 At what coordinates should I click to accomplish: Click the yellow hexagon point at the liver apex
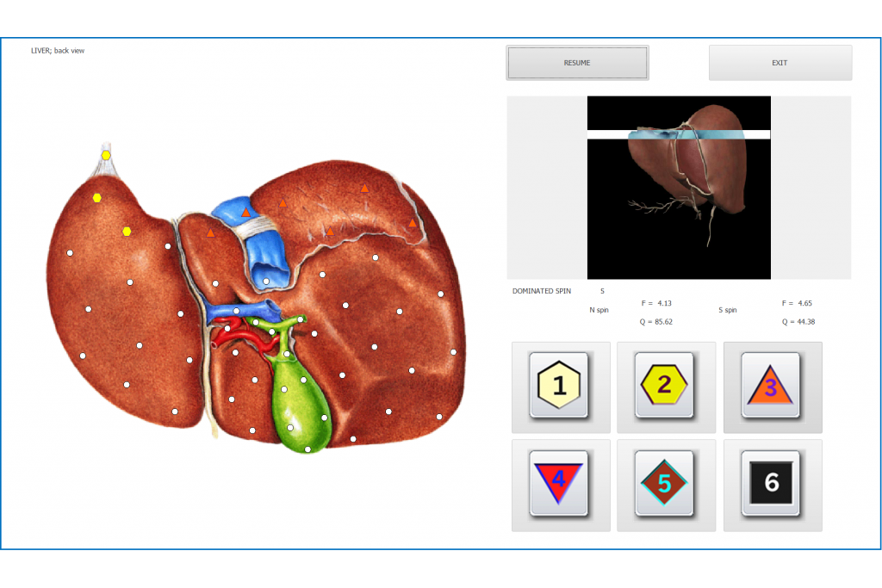click(x=106, y=156)
